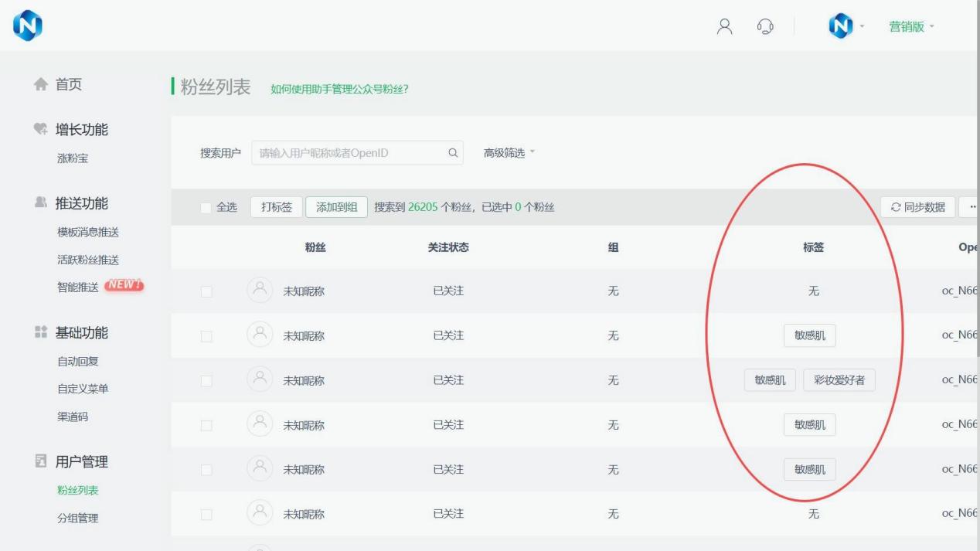
Task: Click the first fan's avatar icon
Action: pyautogui.click(x=260, y=291)
